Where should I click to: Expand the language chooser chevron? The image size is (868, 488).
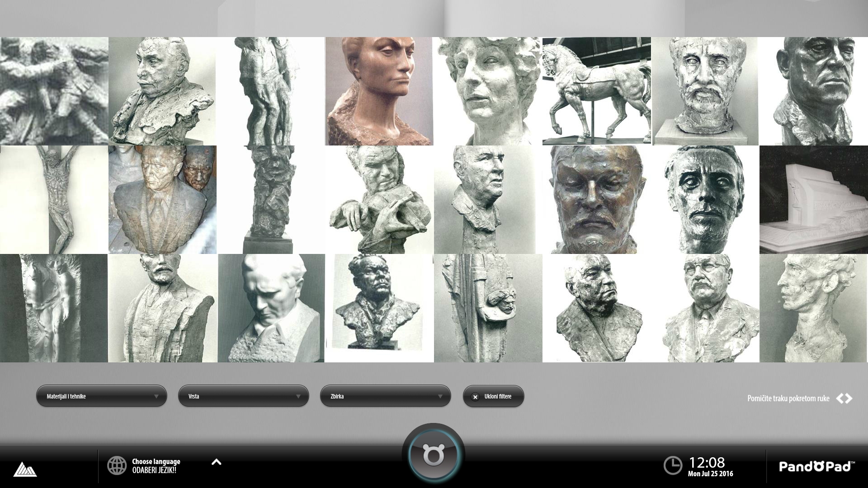[x=217, y=462]
